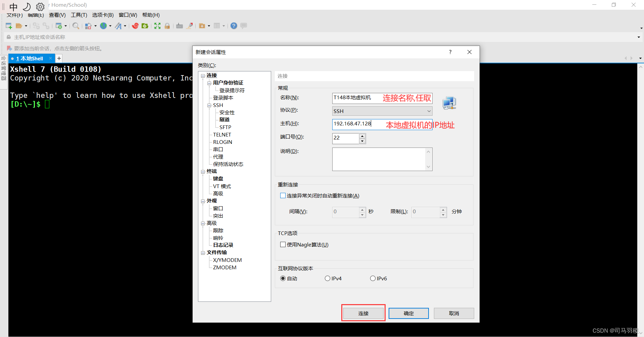Decrease port number with down stepper
This screenshot has width=644, height=337.
point(362,141)
